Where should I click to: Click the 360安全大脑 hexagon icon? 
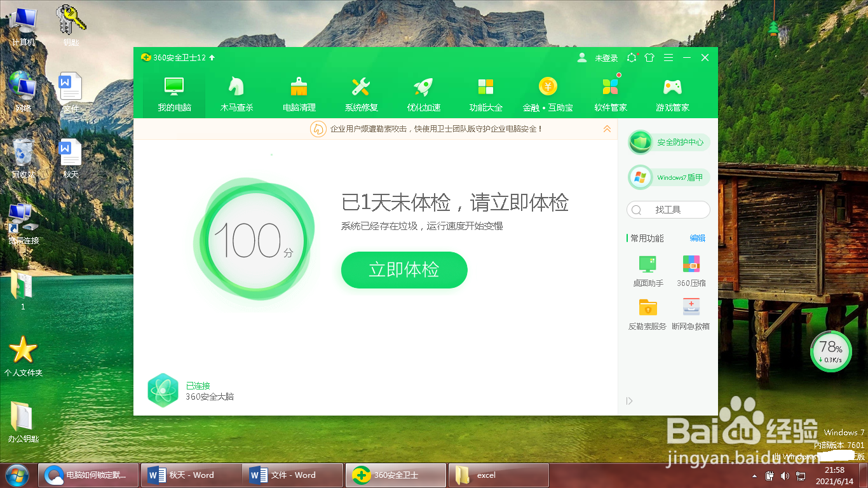[163, 390]
